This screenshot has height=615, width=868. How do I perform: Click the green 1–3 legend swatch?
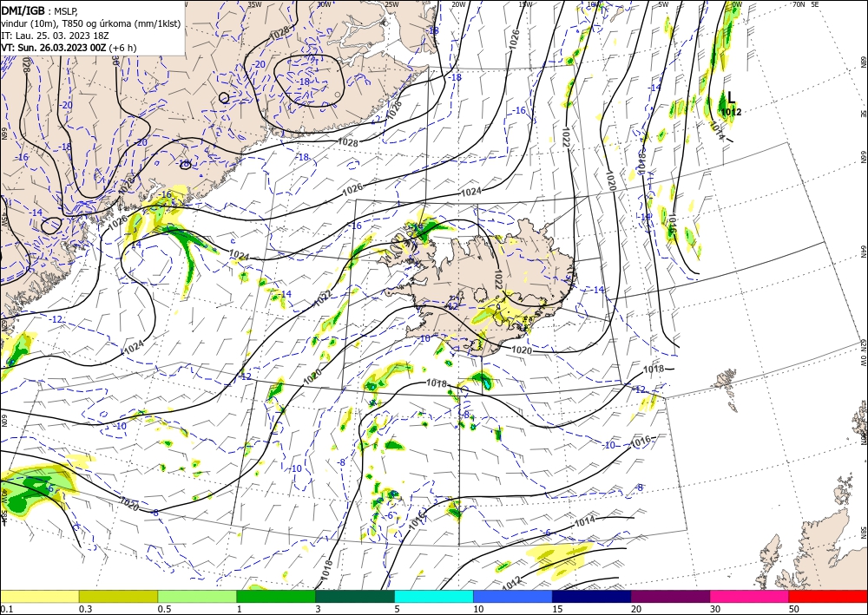point(276,596)
